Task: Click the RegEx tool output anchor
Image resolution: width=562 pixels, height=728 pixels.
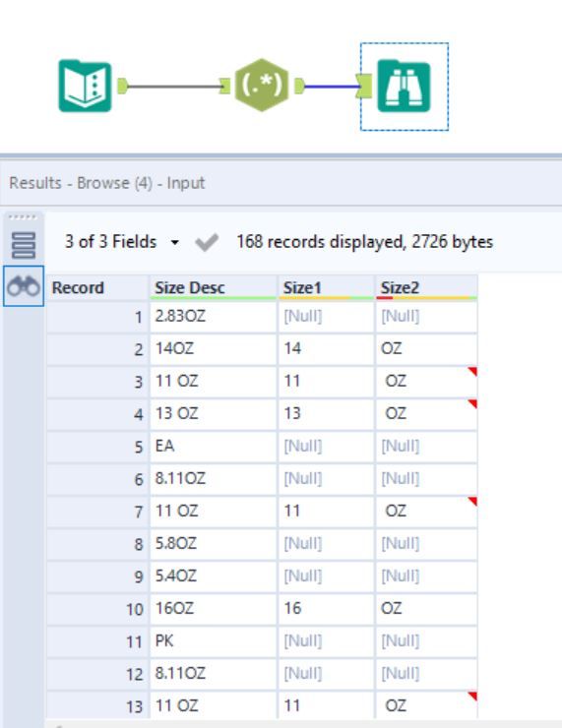Action: (x=299, y=86)
